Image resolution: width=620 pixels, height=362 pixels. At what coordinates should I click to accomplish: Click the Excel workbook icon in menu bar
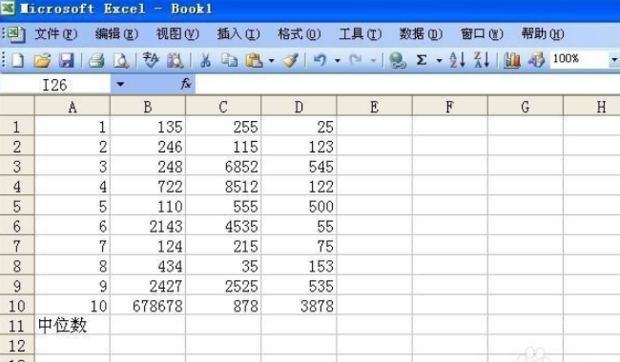point(16,34)
